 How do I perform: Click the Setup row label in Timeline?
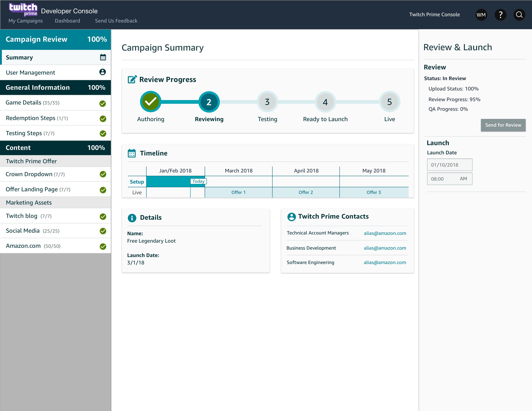(137, 182)
